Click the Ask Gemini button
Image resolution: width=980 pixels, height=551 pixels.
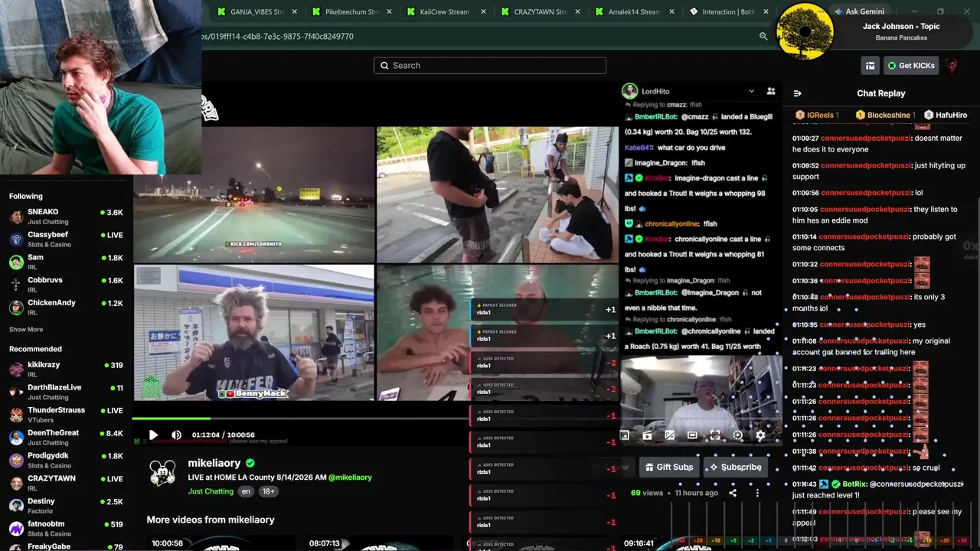click(x=859, y=11)
